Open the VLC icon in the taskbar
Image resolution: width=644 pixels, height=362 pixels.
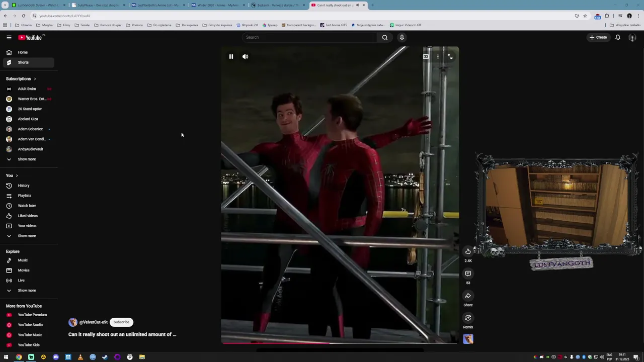tap(80, 357)
